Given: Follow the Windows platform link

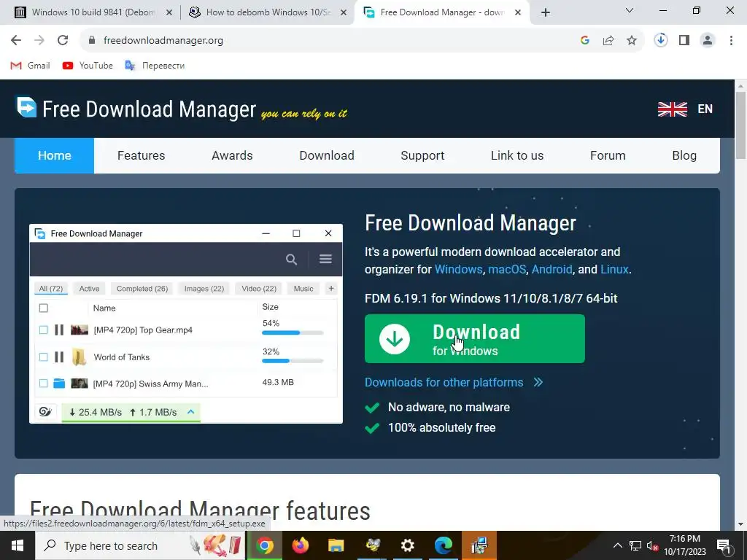Looking at the screenshot, I should (458, 270).
